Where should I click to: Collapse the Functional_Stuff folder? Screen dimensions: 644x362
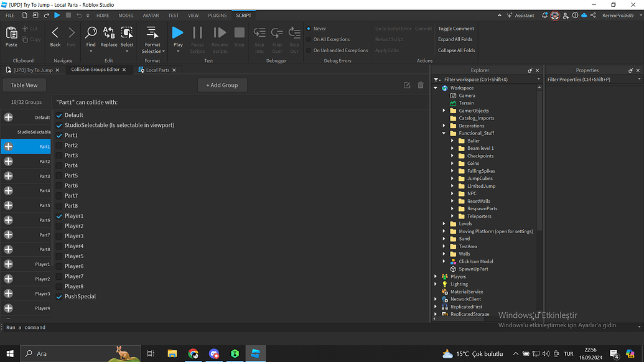[444, 133]
